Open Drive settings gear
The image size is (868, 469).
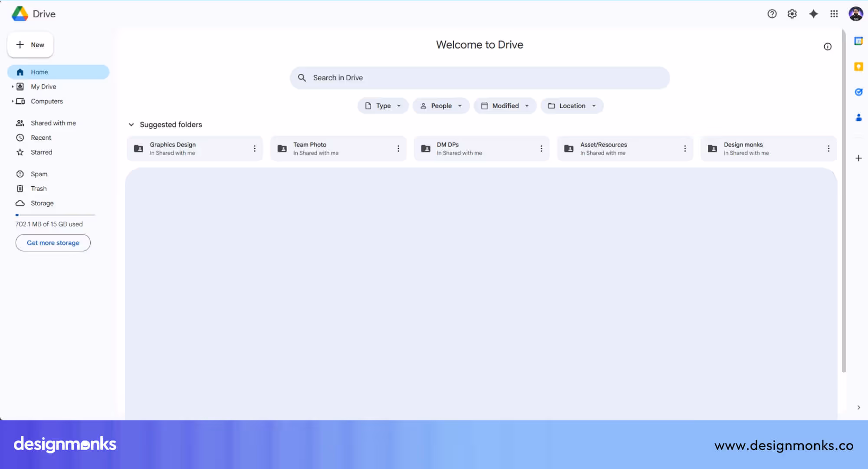click(792, 13)
